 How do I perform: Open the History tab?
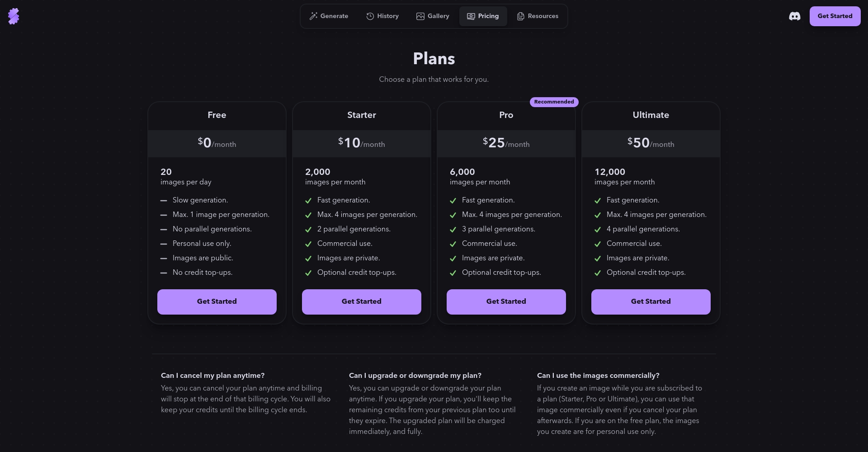387,16
